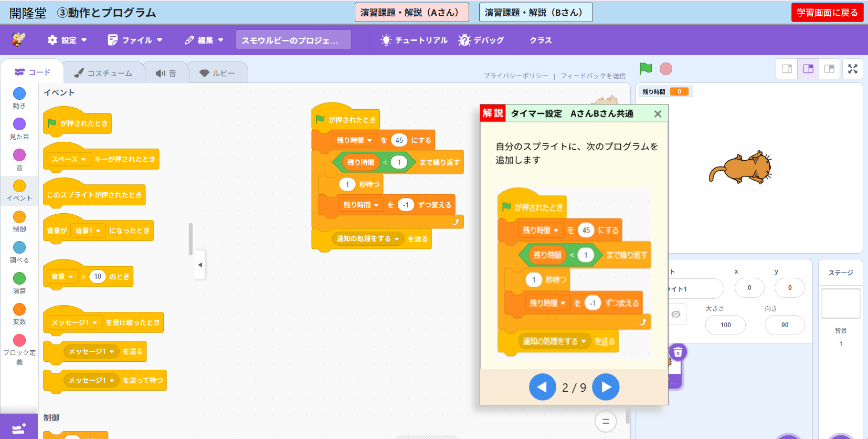The height and width of the screenshot is (439, 868).
Task: Edit sprite 向き direction field
Action: coord(785,325)
